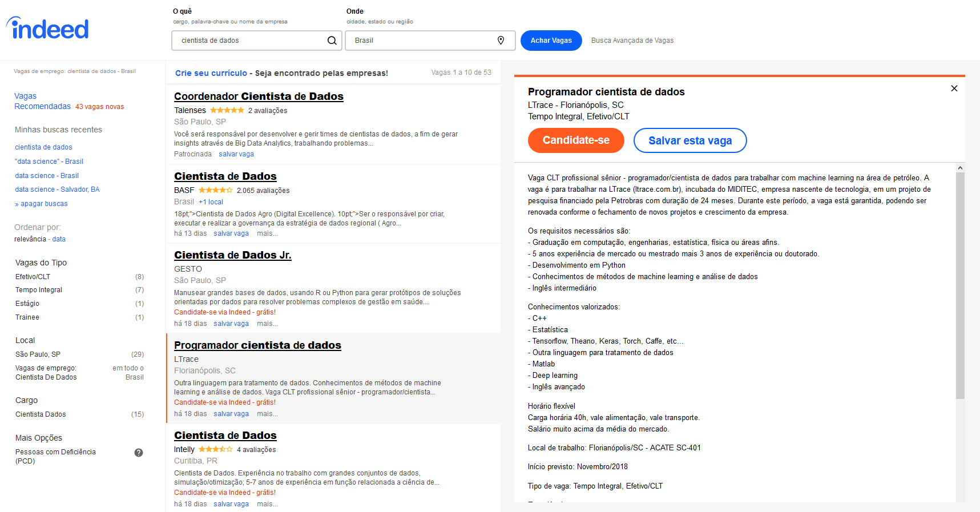The height and width of the screenshot is (512, 980).
Task: Click Salvar esta vaga button
Action: click(x=690, y=140)
